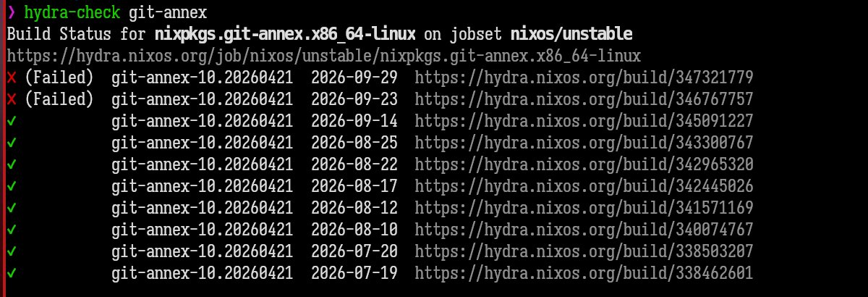Click the date 2026-08-12
Image resolution: width=868 pixels, height=297 pixels.
pyautogui.click(x=354, y=208)
